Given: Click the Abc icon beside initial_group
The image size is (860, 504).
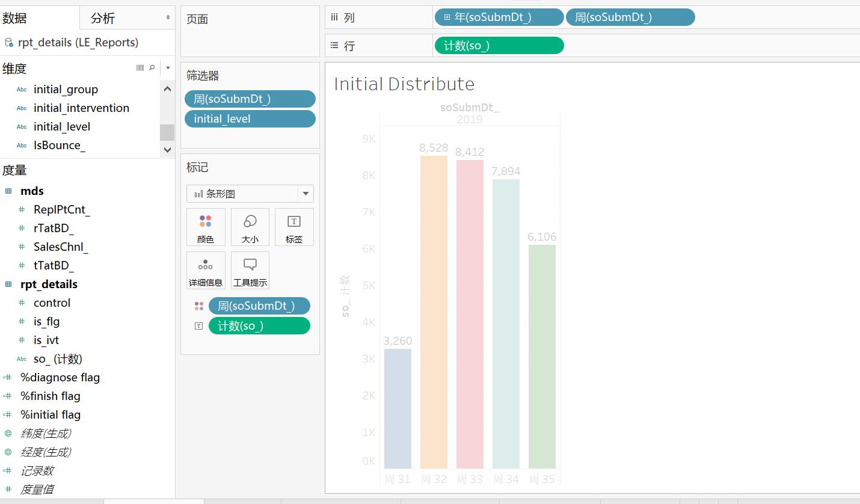Looking at the screenshot, I should [22, 90].
